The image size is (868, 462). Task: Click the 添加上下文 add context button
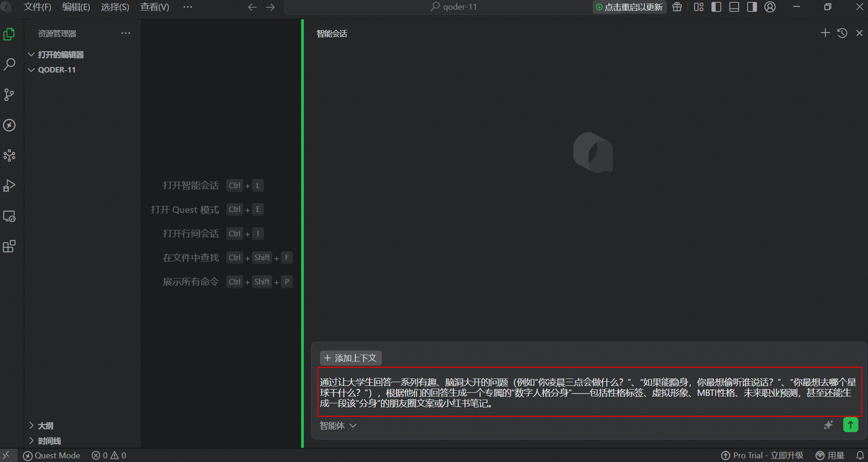(x=351, y=358)
